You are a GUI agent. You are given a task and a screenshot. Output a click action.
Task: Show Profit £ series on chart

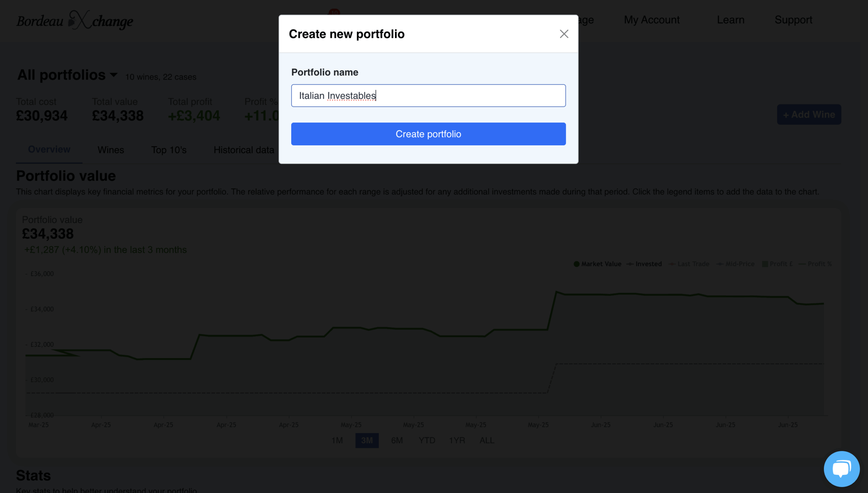coord(777,264)
